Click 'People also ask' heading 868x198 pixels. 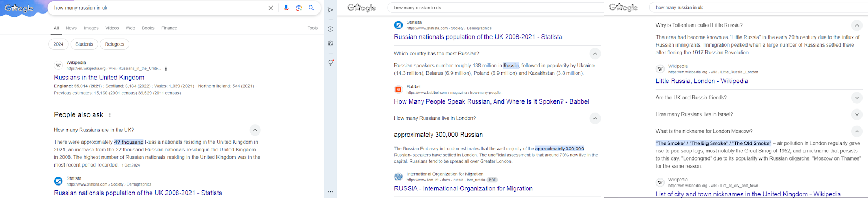(x=79, y=115)
